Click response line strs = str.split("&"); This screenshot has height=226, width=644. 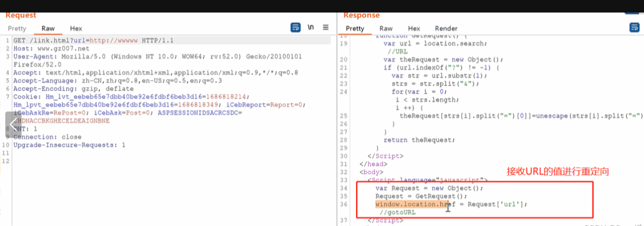[435, 83]
